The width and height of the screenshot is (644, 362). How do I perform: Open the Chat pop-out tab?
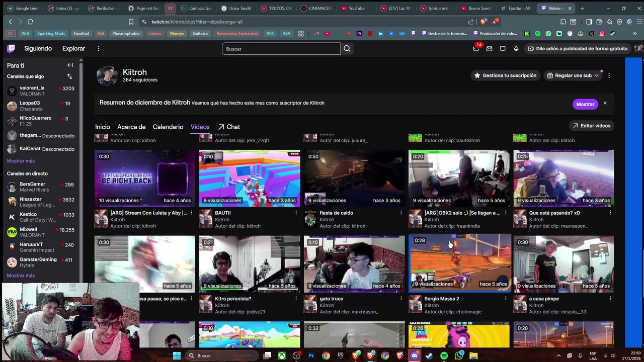coord(229,127)
